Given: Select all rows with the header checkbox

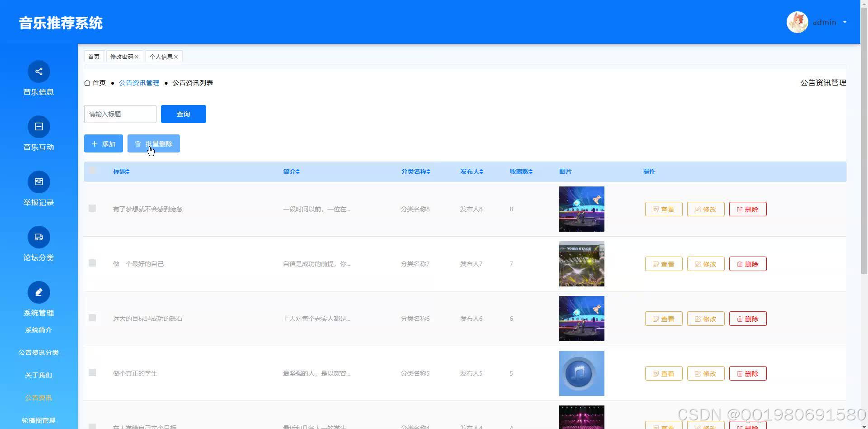Looking at the screenshot, I should pyautogui.click(x=92, y=170).
